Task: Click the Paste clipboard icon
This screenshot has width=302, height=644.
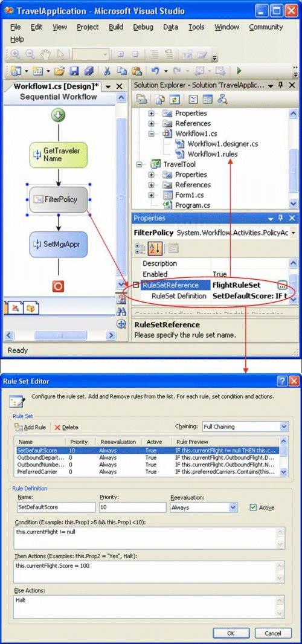Action: pyautogui.click(x=137, y=71)
